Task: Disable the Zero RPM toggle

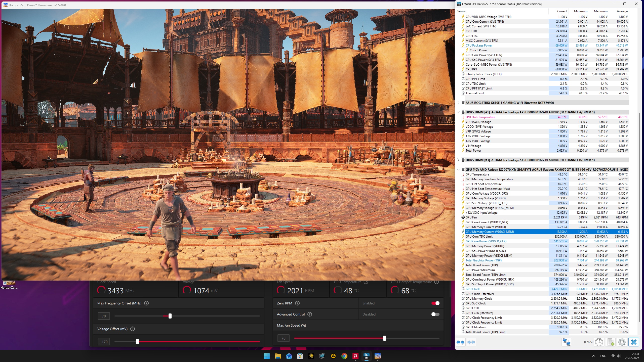Action: pyautogui.click(x=435, y=303)
